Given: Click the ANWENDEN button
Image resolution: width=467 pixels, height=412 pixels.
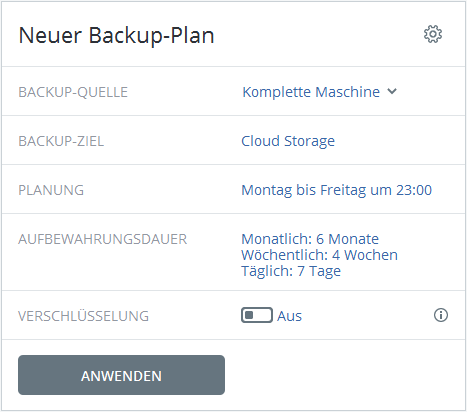Looking at the screenshot, I should tap(121, 375).
